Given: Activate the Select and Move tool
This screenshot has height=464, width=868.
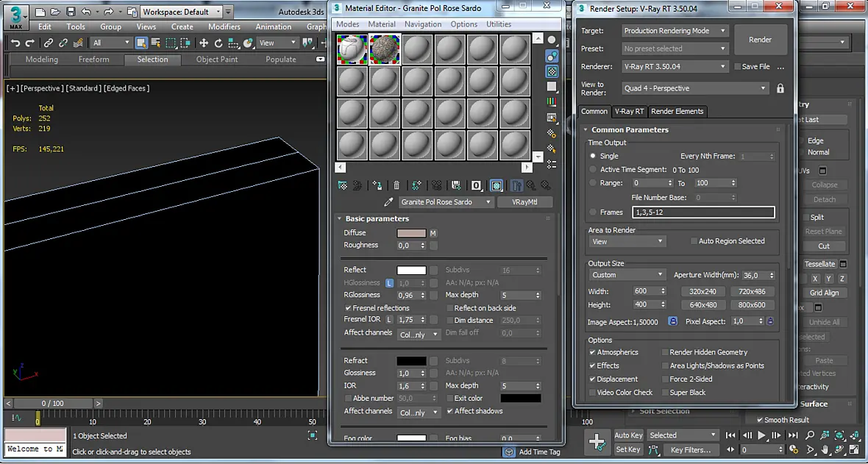Looking at the screenshot, I should pos(204,43).
